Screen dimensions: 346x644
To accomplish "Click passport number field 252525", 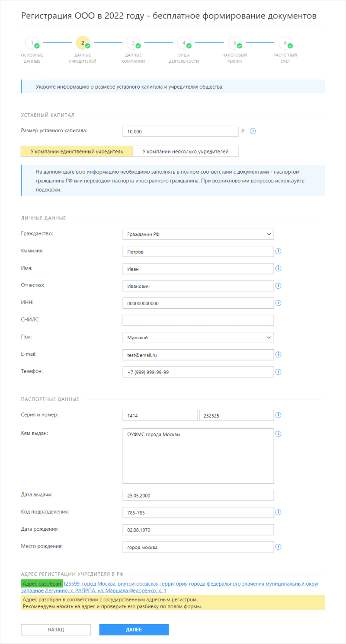I will pos(237,415).
